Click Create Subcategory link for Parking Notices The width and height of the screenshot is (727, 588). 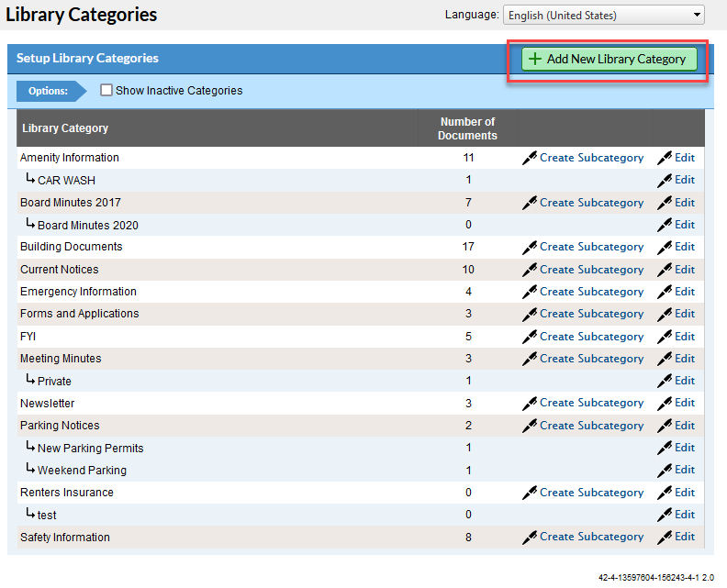[x=592, y=426]
